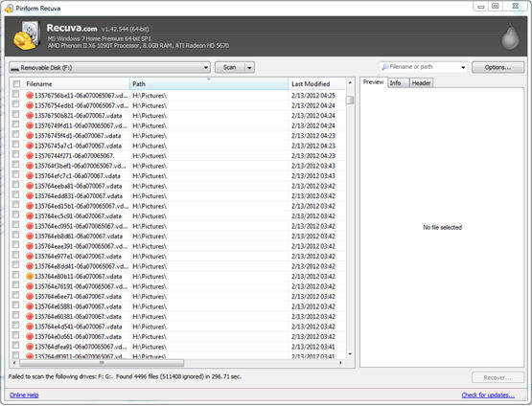Click the Piriform Recuva title bar icon
This screenshot has height=406, width=532.
[x=10, y=8]
